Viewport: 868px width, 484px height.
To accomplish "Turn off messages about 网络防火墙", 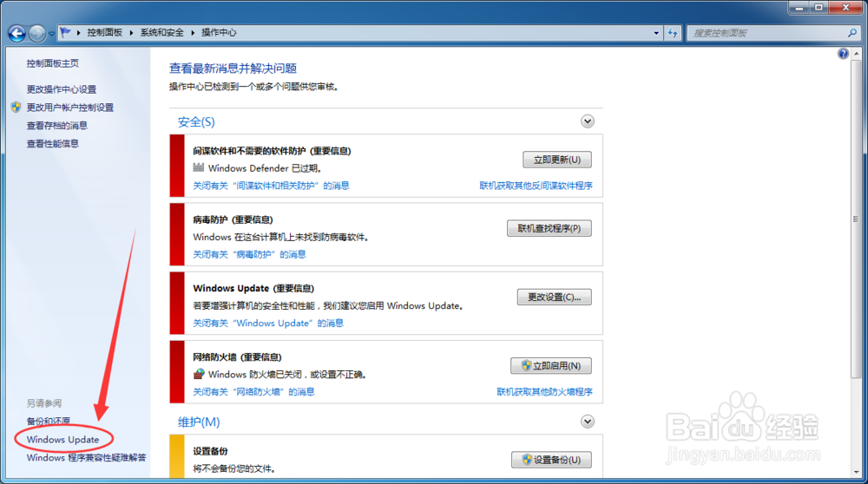I will (253, 392).
